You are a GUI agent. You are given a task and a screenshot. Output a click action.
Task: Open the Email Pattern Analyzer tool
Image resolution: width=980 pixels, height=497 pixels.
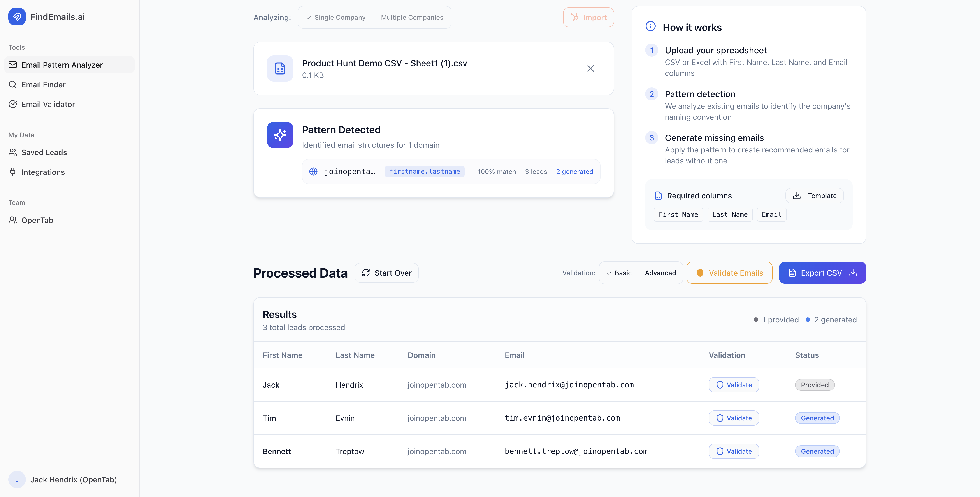pos(62,65)
